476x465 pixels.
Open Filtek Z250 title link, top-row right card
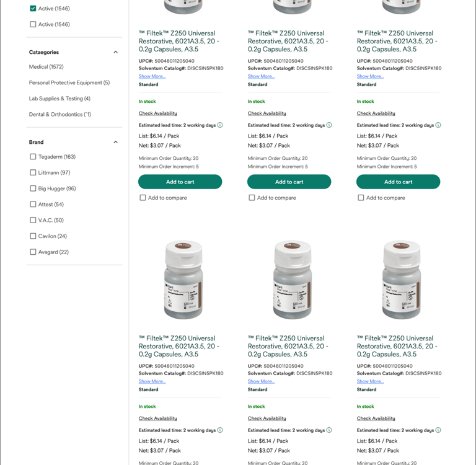click(x=397, y=41)
